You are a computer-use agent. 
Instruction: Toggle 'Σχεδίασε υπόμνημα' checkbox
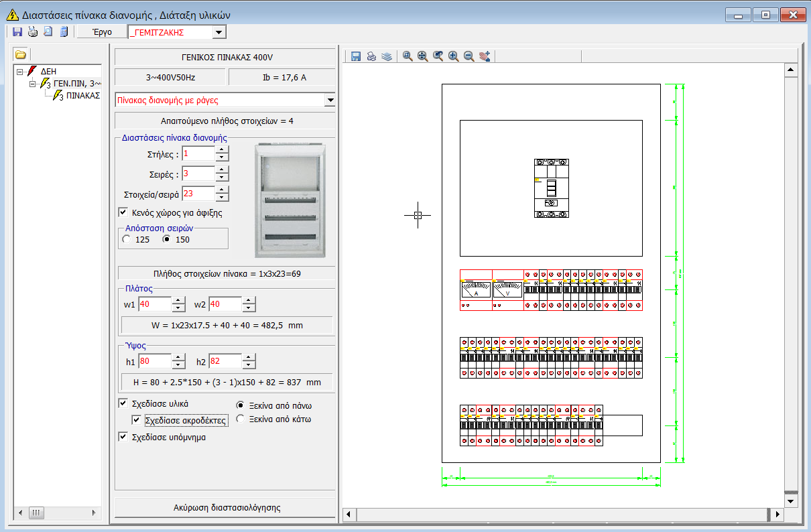[123, 437]
